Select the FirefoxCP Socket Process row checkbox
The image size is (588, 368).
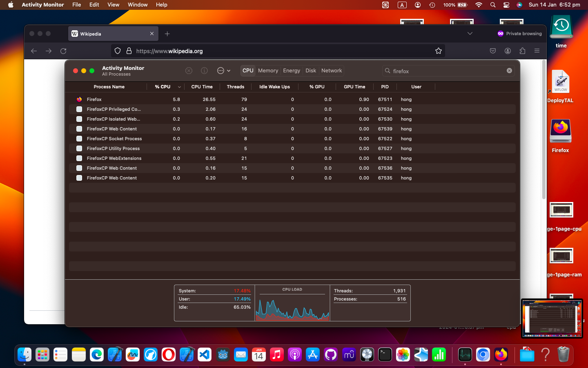(79, 139)
